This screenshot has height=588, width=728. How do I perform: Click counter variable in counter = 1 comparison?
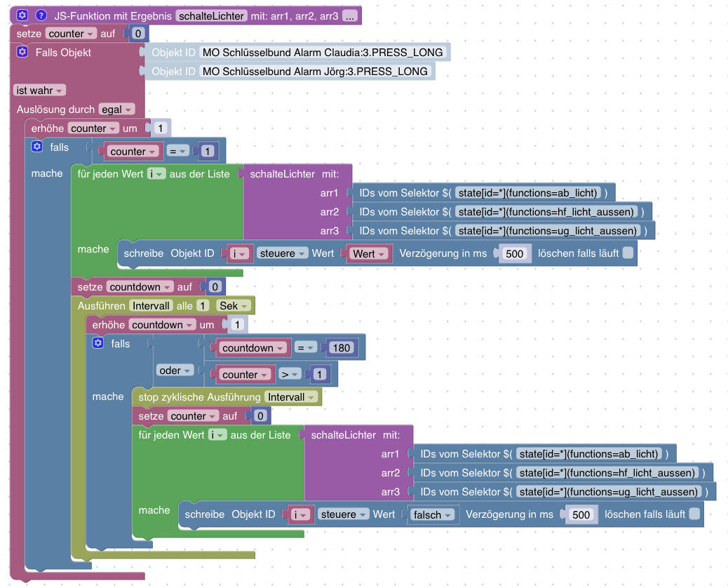point(133,152)
